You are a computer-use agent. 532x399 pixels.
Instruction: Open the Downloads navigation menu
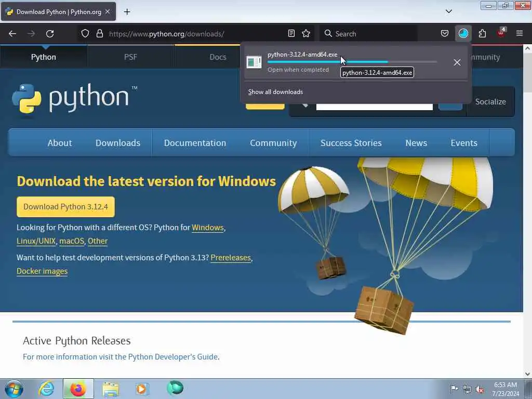coord(118,143)
